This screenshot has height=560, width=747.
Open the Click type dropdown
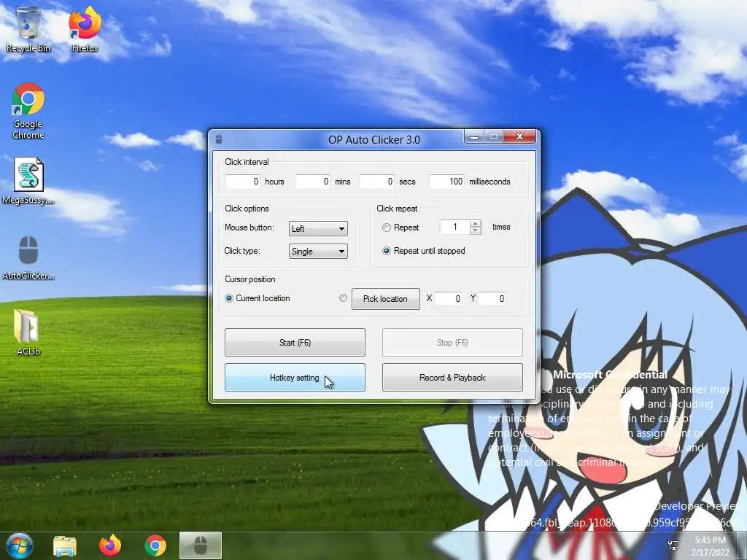[318, 252]
